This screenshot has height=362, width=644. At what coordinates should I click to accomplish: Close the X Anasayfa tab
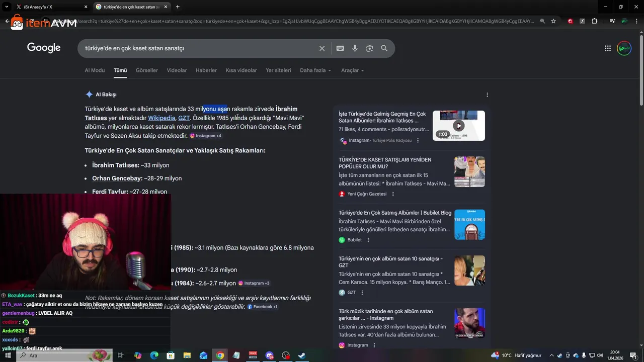point(86,7)
